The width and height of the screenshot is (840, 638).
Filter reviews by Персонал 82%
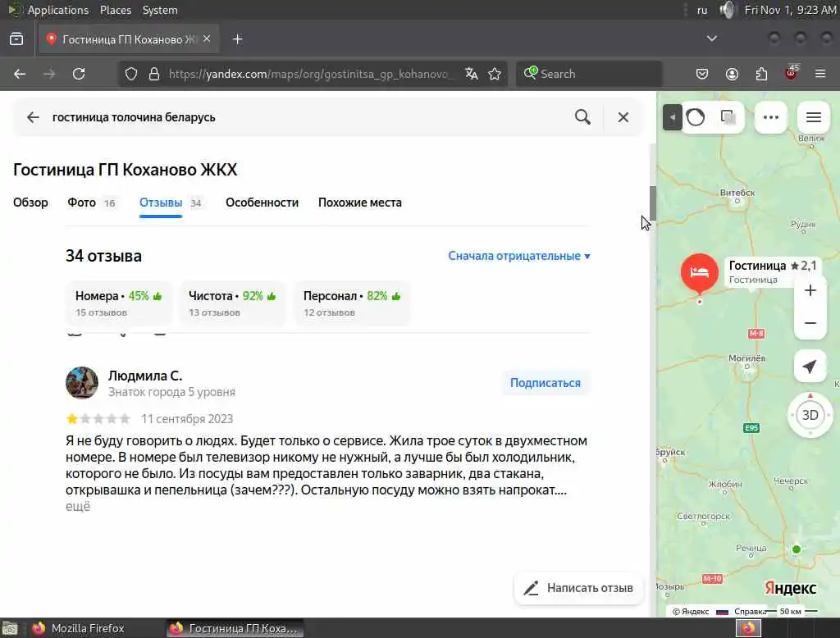[x=352, y=303]
